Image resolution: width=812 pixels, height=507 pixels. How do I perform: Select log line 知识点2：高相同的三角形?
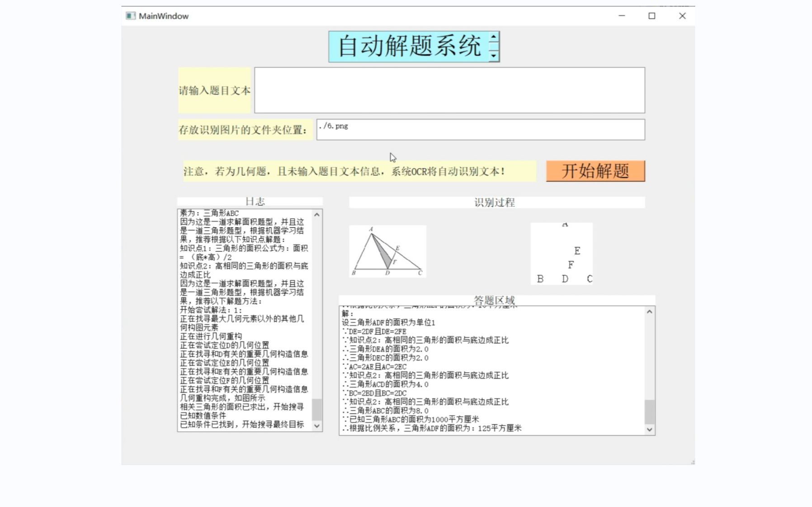click(244, 270)
